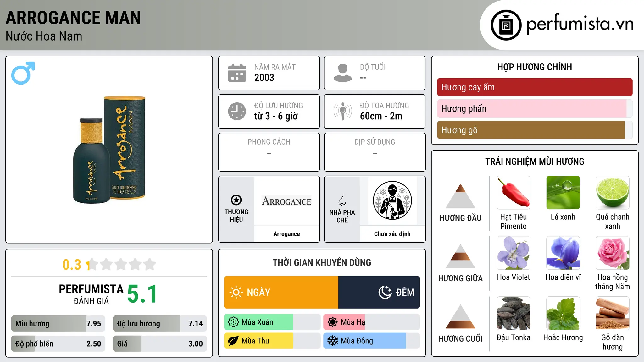The height and width of the screenshot is (362, 644).
Task: Click the person icon beside Độ tuổi
Action: coord(342,73)
